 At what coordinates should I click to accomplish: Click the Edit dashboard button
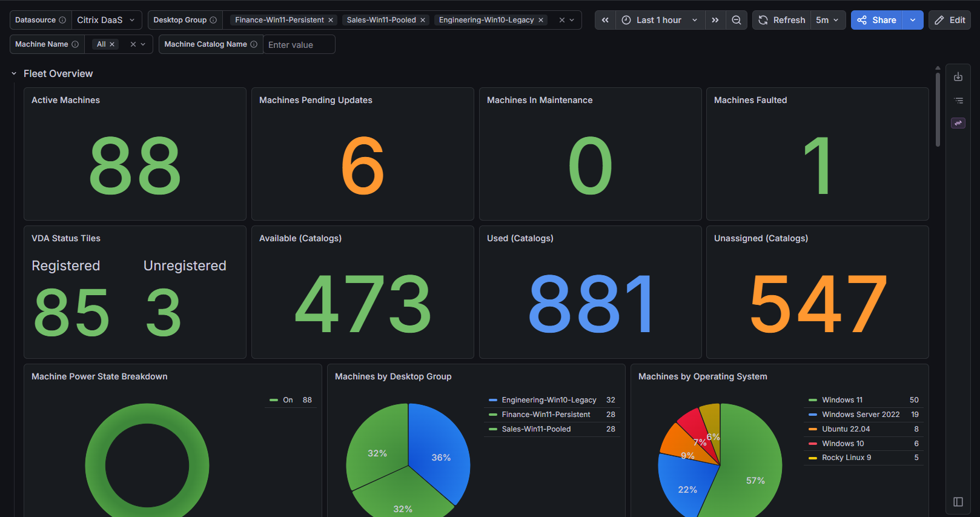(x=950, y=20)
